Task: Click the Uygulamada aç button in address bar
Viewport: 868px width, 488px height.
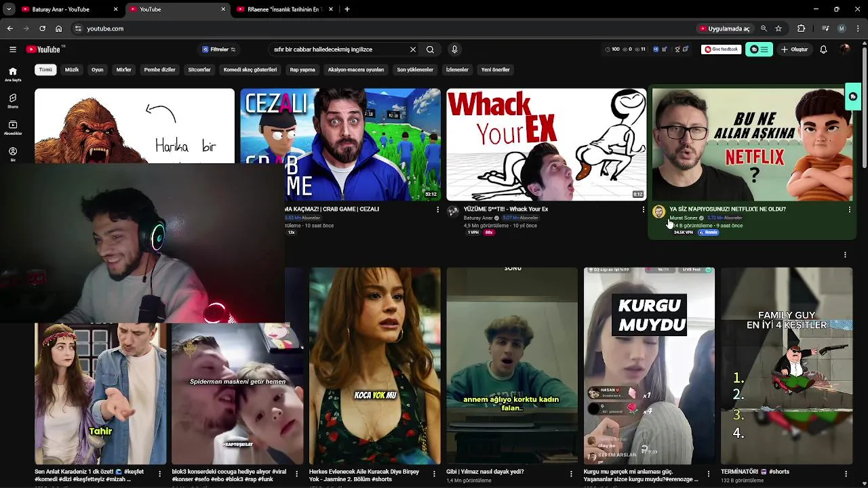Action: 724,28
